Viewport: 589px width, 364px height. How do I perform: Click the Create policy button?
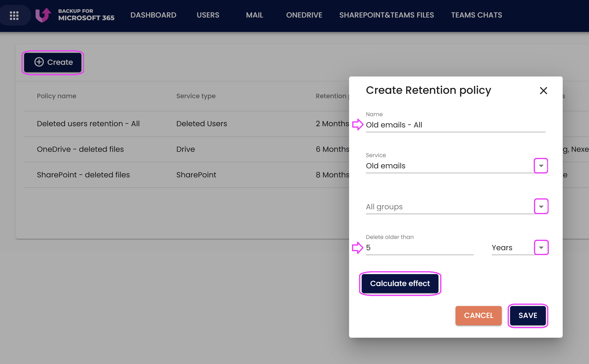(x=53, y=62)
